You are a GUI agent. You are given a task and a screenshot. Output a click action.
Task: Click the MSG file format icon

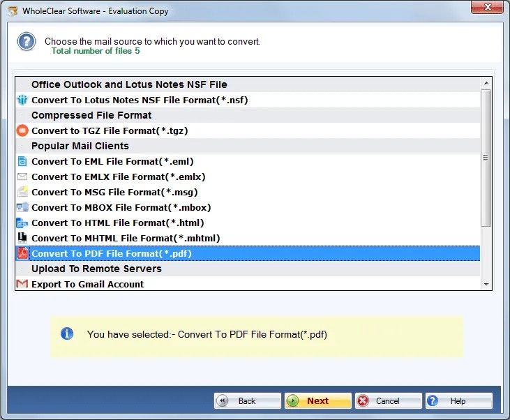click(x=22, y=192)
